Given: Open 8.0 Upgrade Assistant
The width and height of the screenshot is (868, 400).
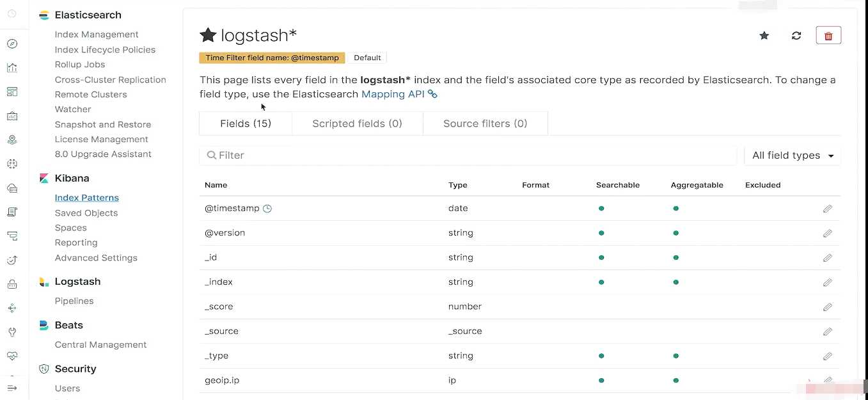Looking at the screenshot, I should 103,154.
